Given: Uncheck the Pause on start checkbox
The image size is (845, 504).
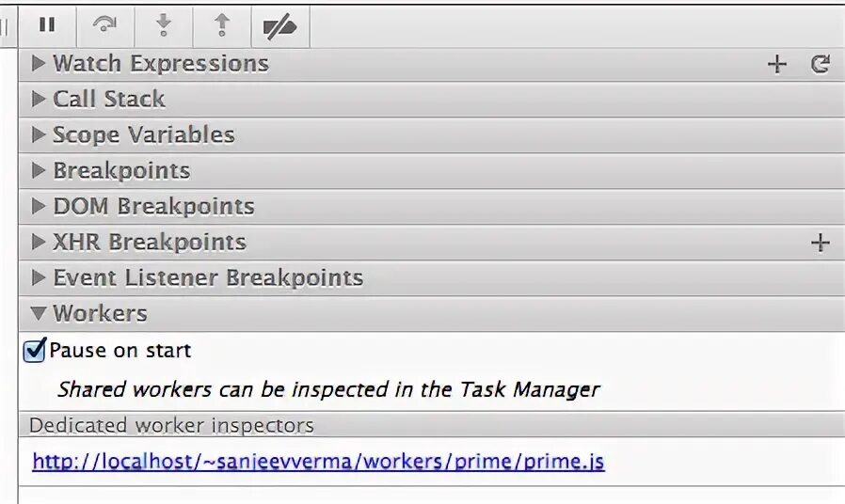Looking at the screenshot, I should pyautogui.click(x=34, y=351).
